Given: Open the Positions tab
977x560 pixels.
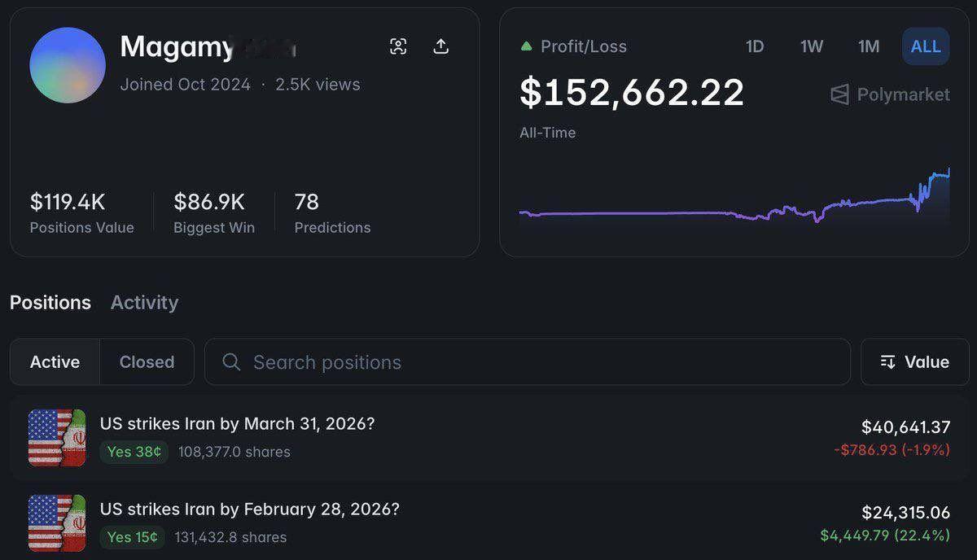Looking at the screenshot, I should click(x=50, y=303).
